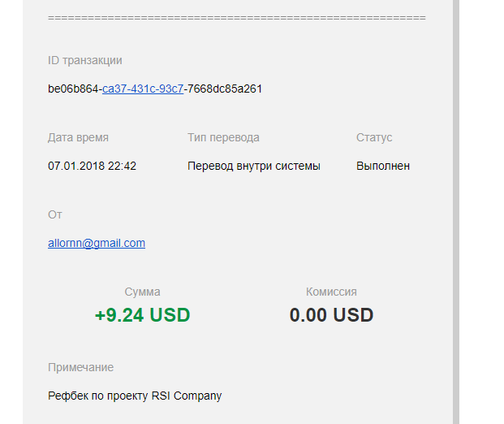Open the ca37-431c-93c7 transaction ID link
Viewport: 504px width, 424px height.
[143, 89]
